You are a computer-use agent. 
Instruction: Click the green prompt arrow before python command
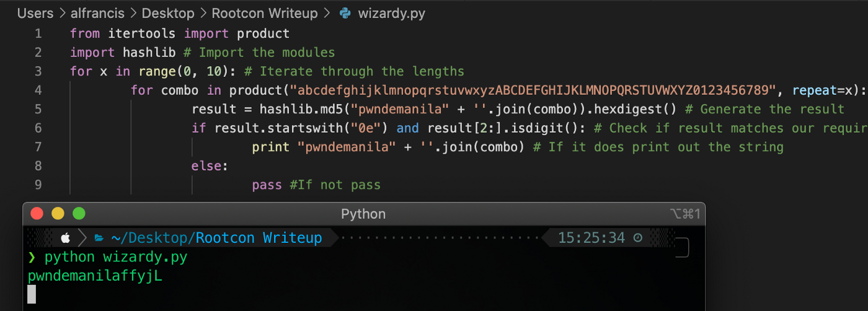(32, 257)
